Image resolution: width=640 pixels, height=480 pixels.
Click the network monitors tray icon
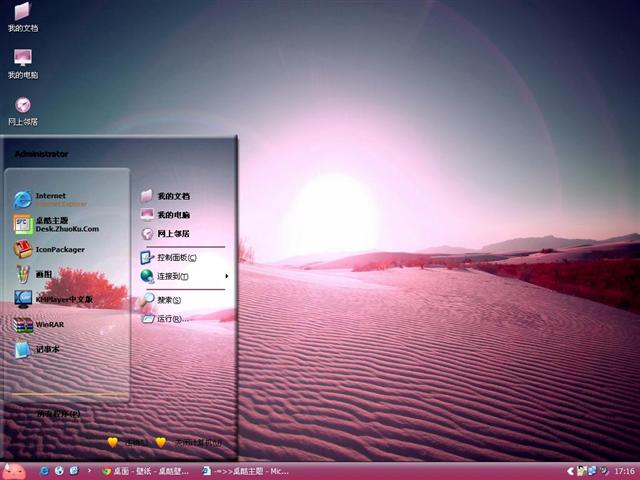[x=592, y=471]
